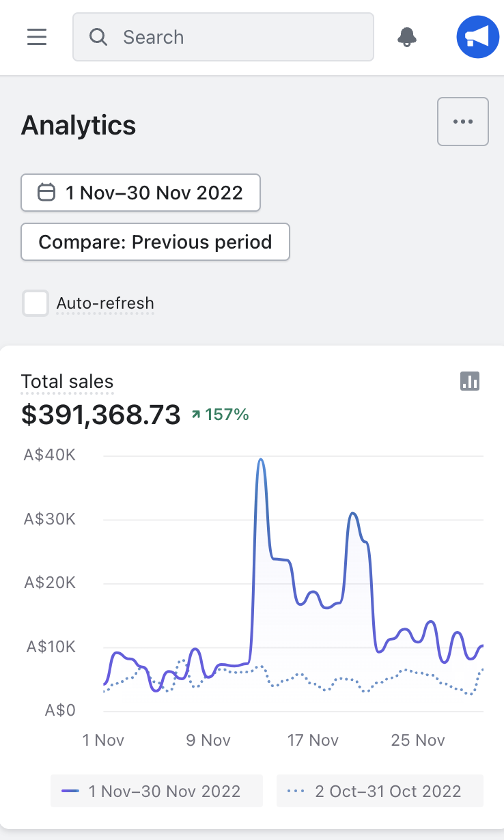504x840 pixels.
Task: Click the green upward trend arrow
Action: (x=197, y=414)
